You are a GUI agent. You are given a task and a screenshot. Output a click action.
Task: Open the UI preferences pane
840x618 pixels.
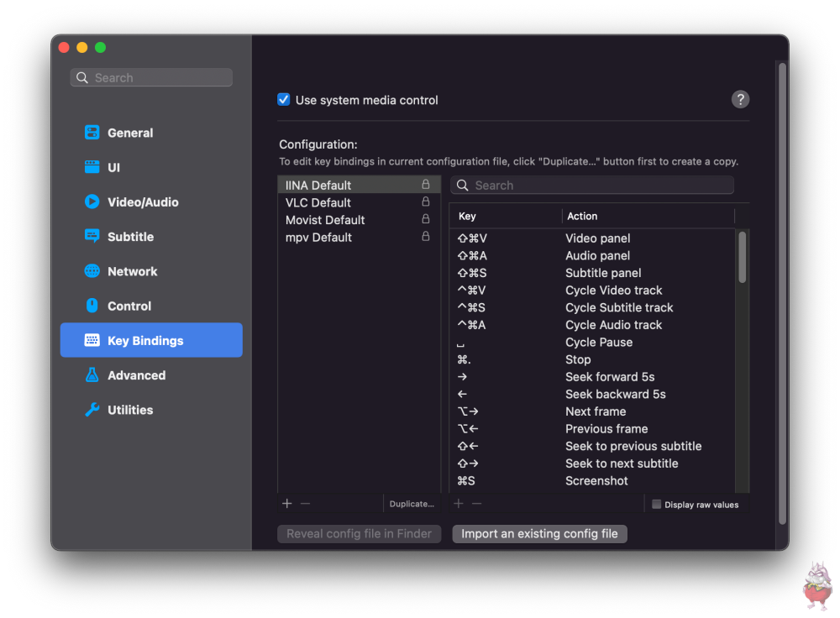pyautogui.click(x=151, y=167)
